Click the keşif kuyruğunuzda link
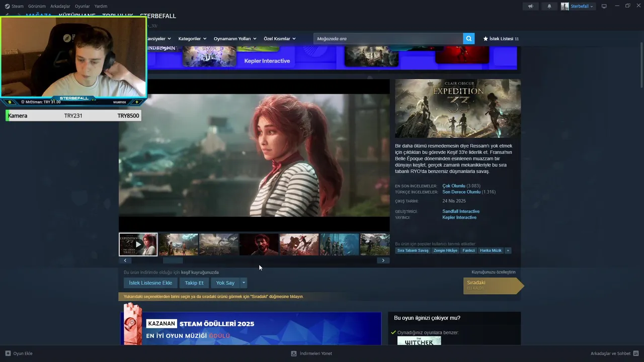This screenshot has height=362, width=644. 200,272
